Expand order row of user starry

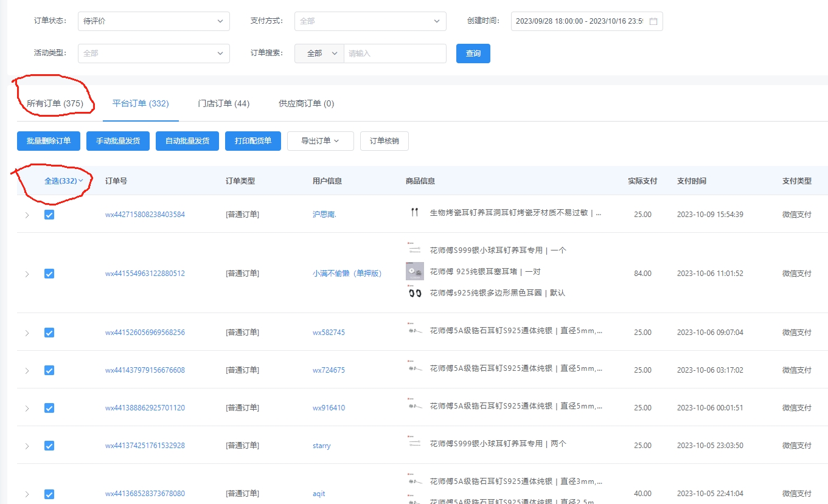point(27,446)
